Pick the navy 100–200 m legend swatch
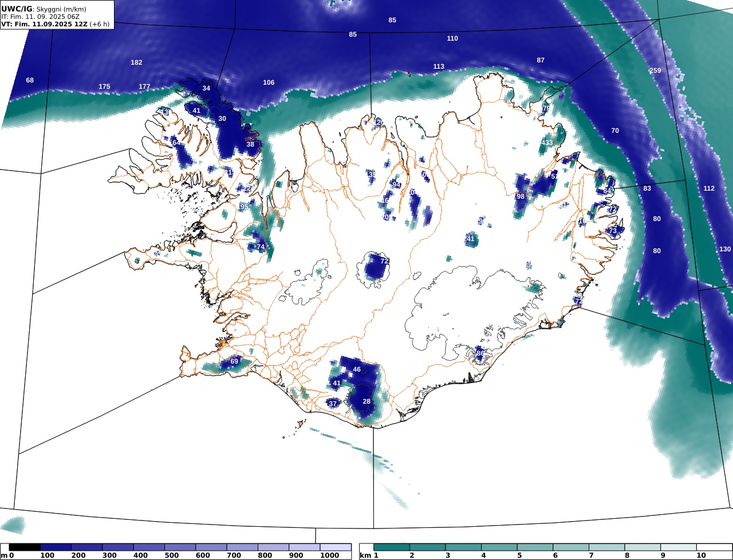The image size is (733, 560). pos(56,547)
